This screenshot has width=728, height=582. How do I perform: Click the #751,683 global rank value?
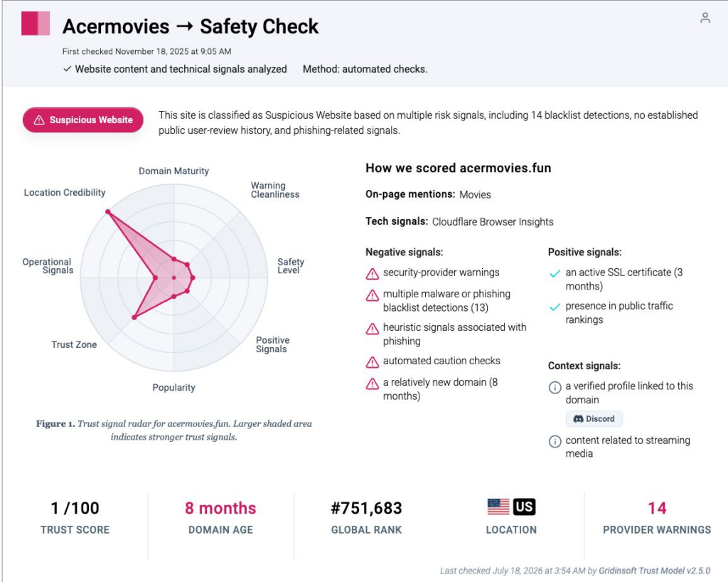pos(366,508)
